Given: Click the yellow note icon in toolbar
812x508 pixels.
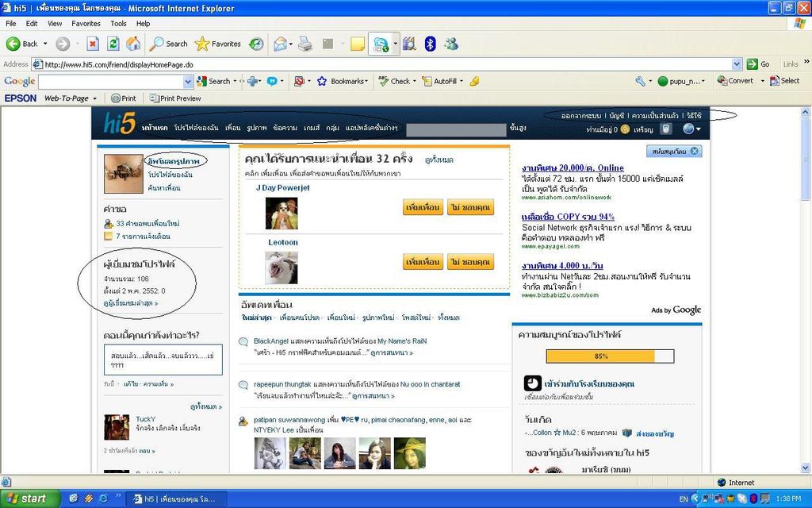Looking at the screenshot, I should (358, 44).
